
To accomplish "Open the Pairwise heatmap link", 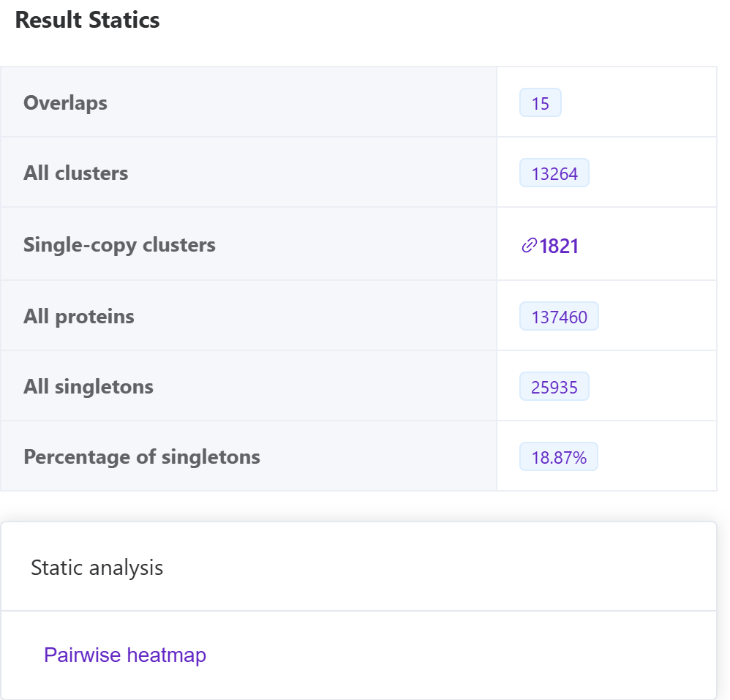I will [x=125, y=655].
